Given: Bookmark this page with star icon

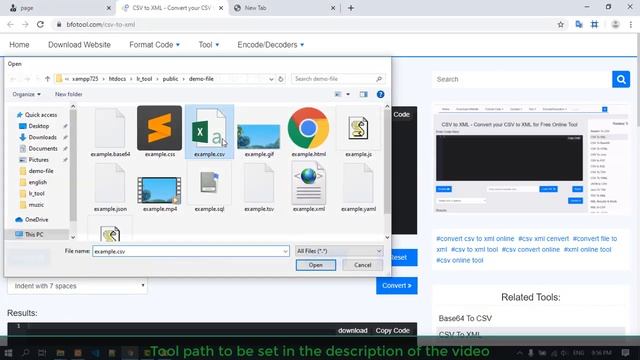Looking at the screenshot, I should 560,24.
